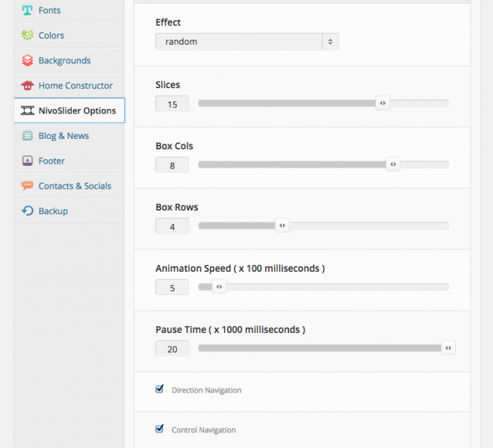Uncheck the Direction Navigation checkbox
Viewport: 493px width, 448px height.
point(159,389)
